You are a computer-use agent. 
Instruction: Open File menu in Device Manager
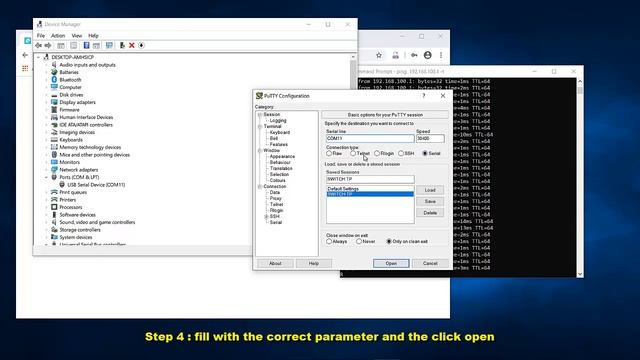[x=41, y=36]
